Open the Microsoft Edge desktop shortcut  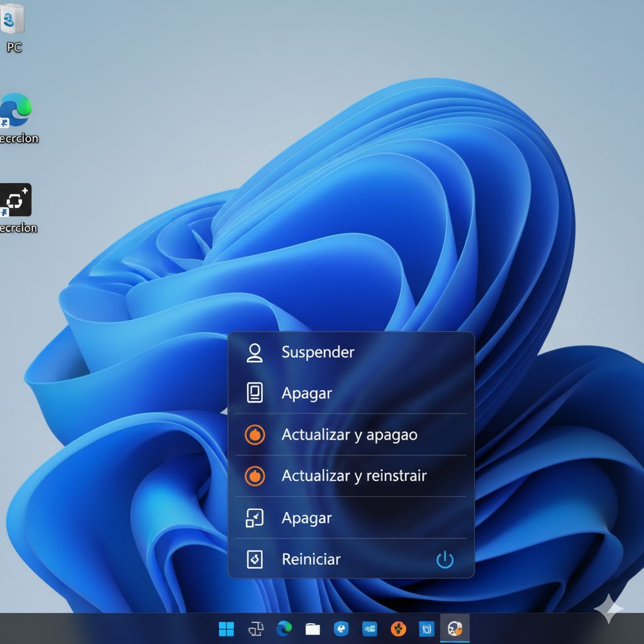pos(16,118)
